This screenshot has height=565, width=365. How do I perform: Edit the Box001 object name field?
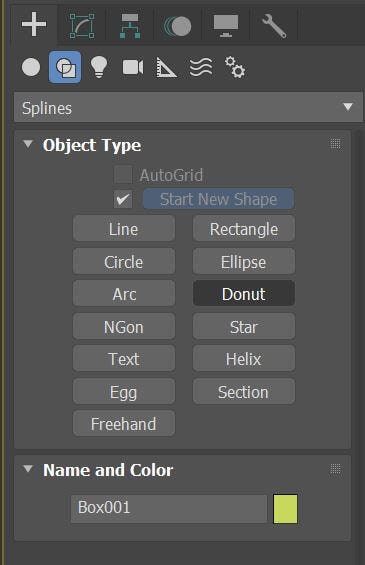coord(169,508)
